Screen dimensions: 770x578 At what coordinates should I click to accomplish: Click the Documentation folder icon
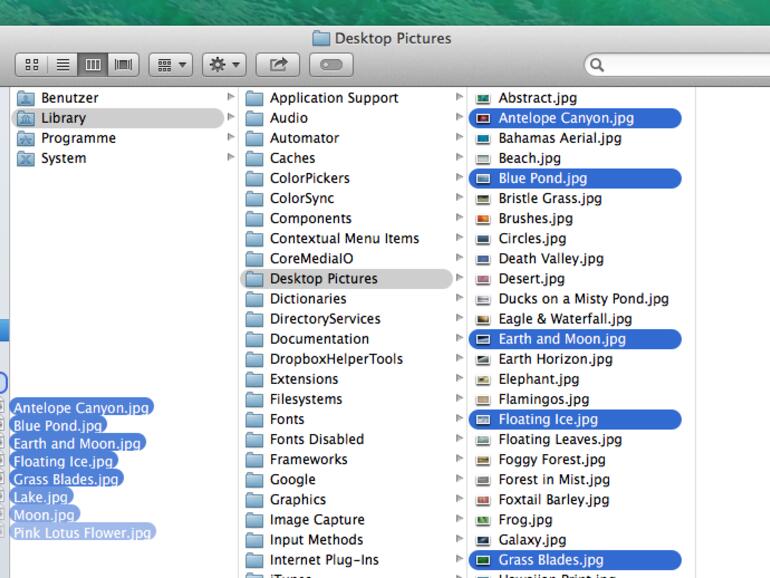(254, 339)
